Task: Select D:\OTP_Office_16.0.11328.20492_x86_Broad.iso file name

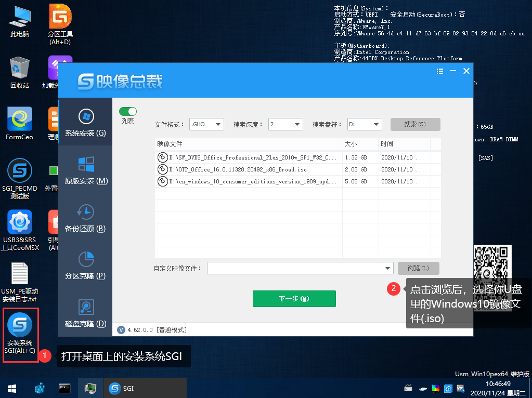Action: tap(238, 169)
